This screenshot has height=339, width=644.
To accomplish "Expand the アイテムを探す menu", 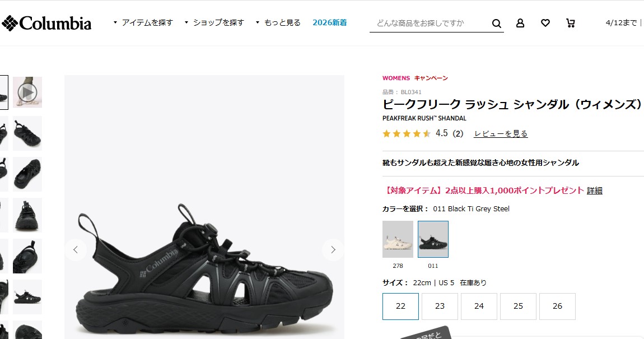I will pyautogui.click(x=143, y=22).
